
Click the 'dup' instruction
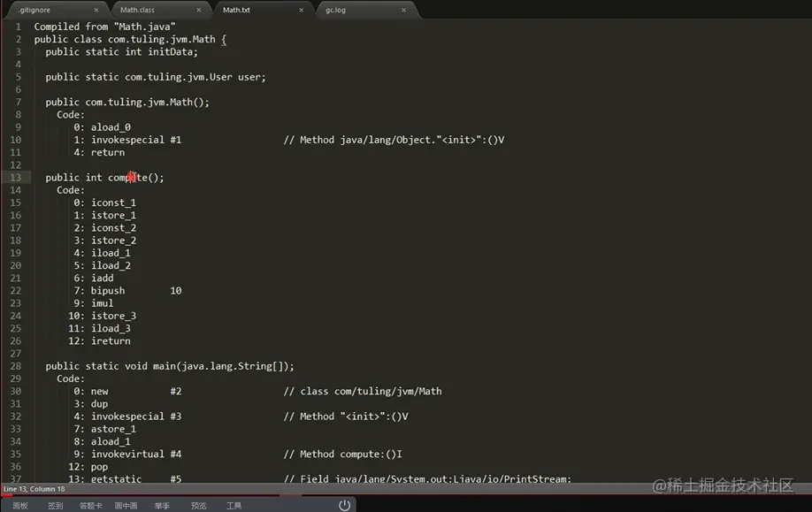click(99, 404)
